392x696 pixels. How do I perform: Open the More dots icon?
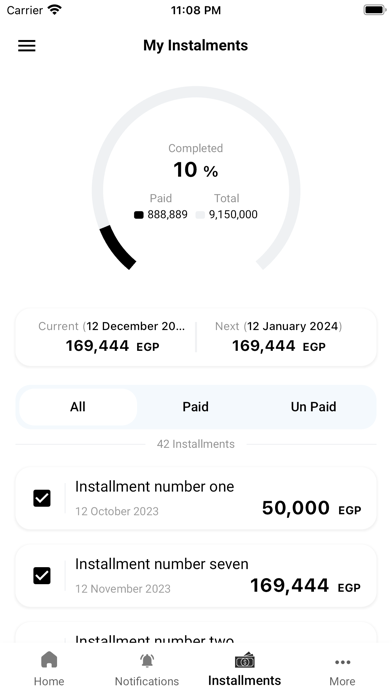(x=342, y=662)
